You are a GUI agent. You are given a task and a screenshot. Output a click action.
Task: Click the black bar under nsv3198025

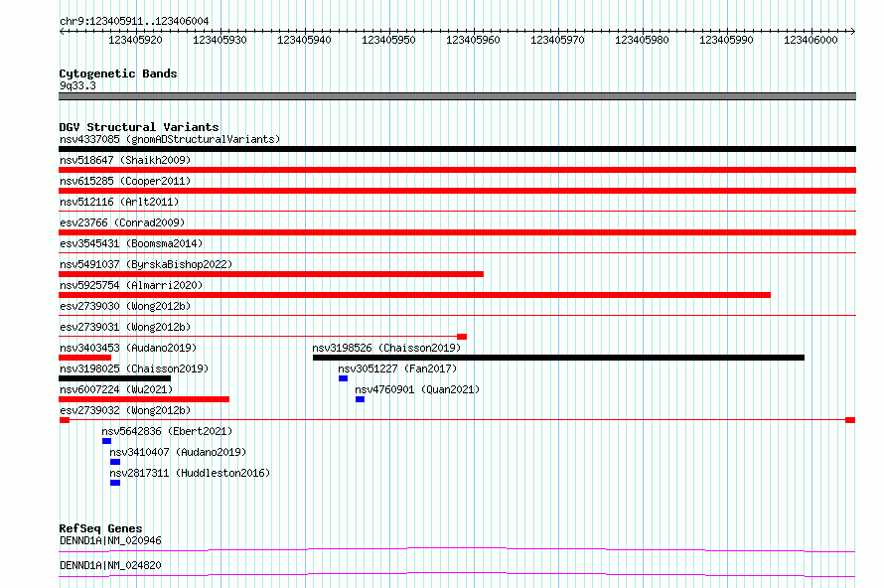click(x=115, y=378)
